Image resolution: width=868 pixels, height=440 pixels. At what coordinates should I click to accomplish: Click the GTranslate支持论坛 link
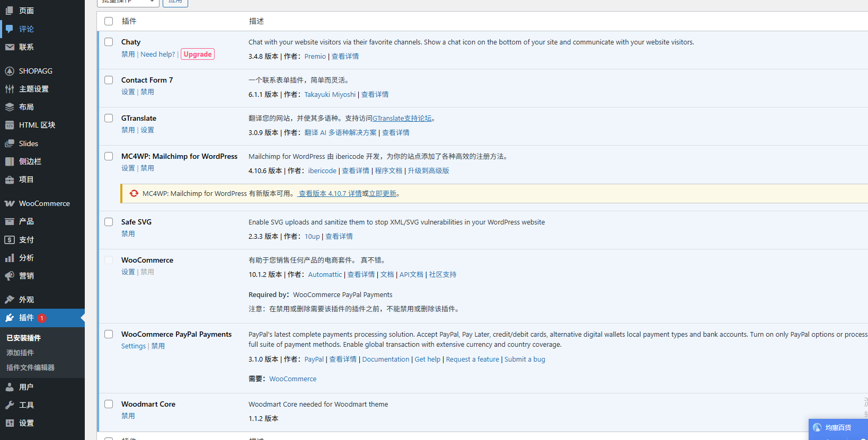pos(402,118)
